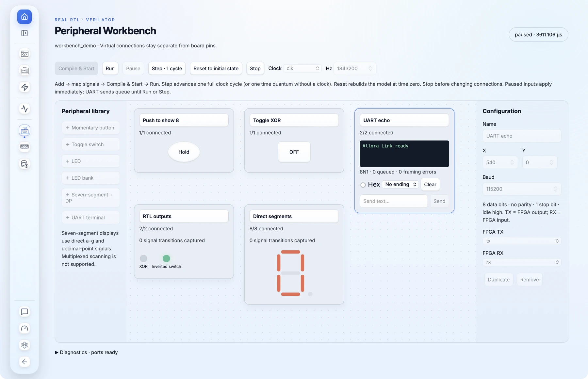The width and height of the screenshot is (588, 379).
Task: Add a Momentary button from the library
Action: 91,128
